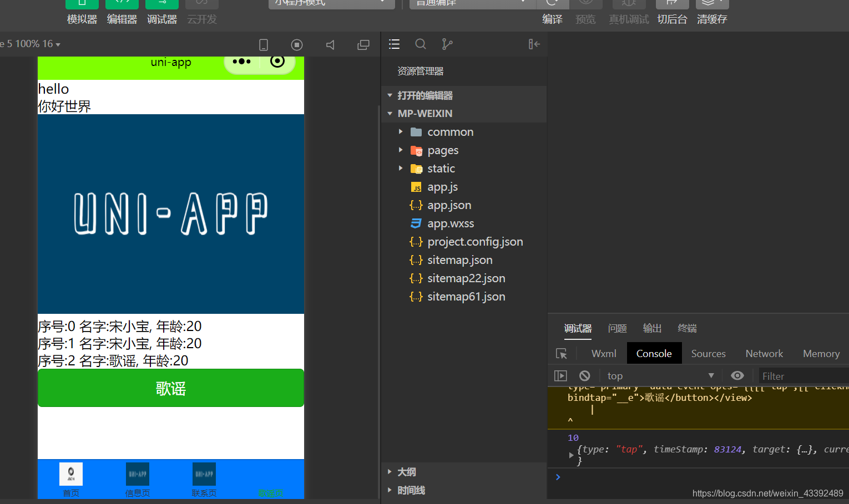
Task: Open app.json file
Action: click(x=464, y=205)
